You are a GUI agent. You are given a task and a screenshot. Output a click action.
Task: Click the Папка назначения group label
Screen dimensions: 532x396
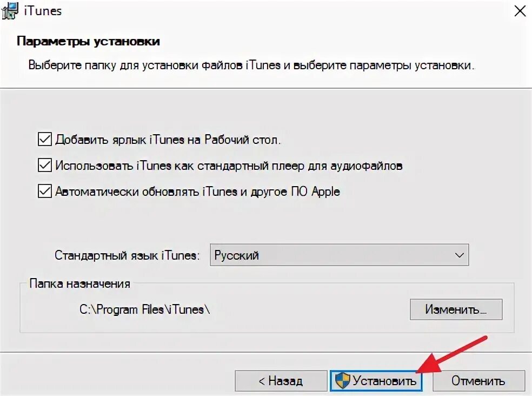(x=79, y=283)
